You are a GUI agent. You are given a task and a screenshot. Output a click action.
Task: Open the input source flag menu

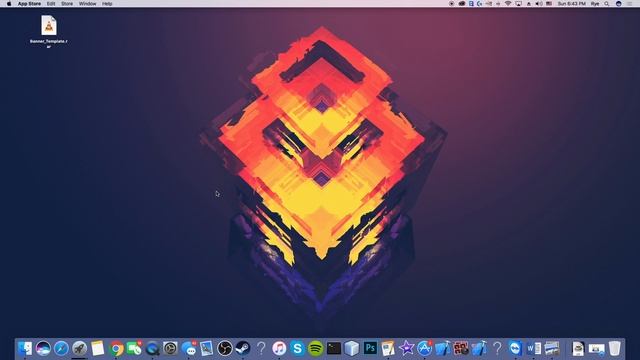549,4
